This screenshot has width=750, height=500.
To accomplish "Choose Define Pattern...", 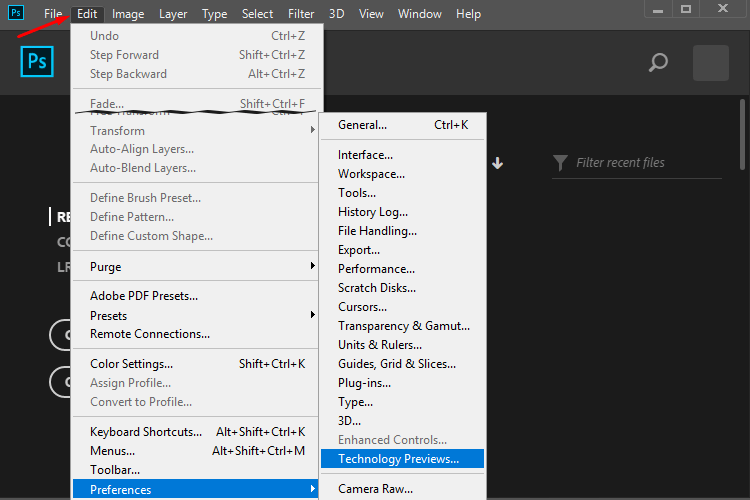I will (x=195, y=217).
